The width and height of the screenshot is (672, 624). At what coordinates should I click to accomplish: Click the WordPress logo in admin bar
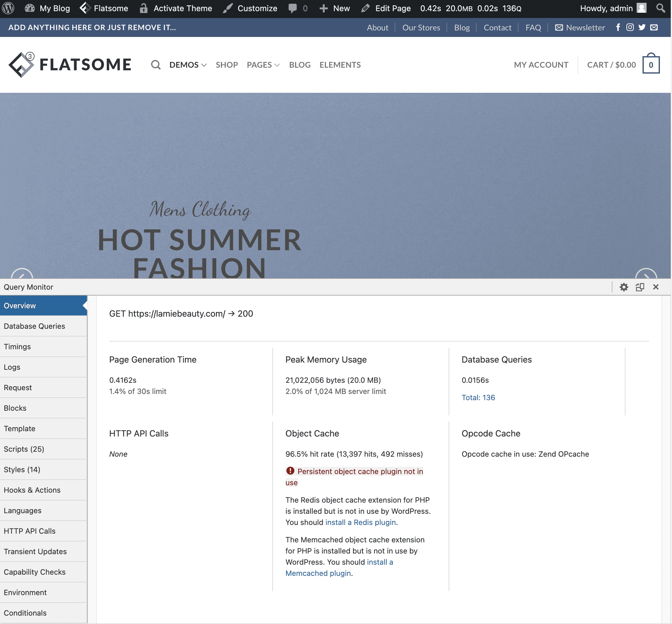(8, 8)
